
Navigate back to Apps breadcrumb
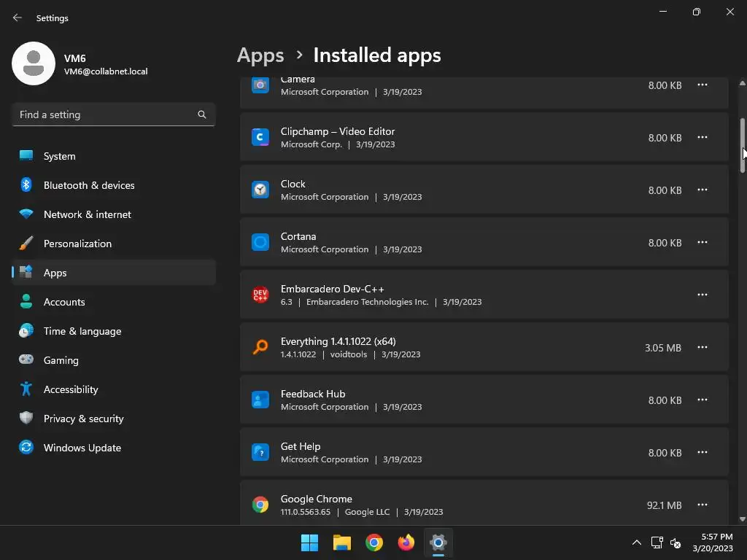tap(260, 55)
